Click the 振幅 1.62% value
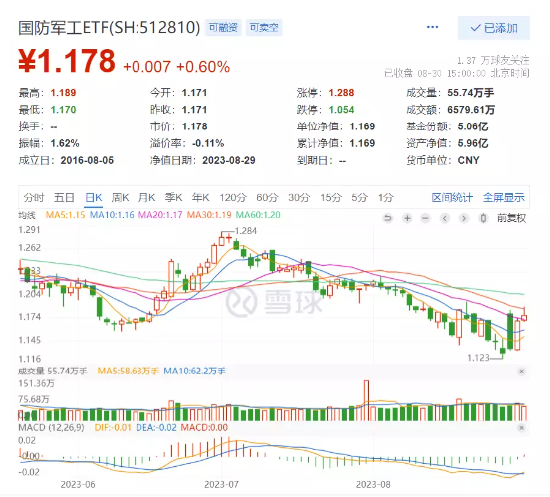Viewport: 550px width, 497px height. [65, 143]
